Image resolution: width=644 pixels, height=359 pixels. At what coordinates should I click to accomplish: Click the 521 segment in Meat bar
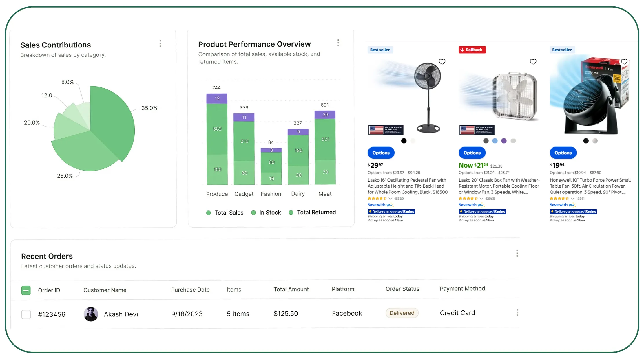[x=325, y=139]
